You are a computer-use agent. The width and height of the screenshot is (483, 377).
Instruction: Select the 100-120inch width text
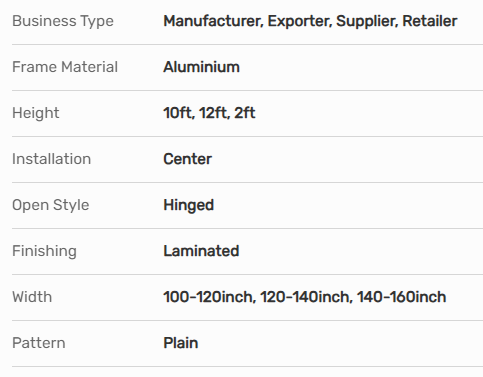coord(210,297)
